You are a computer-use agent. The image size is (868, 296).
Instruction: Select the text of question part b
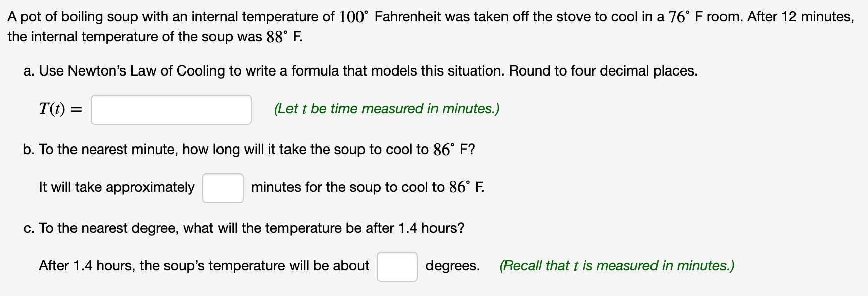point(249,149)
